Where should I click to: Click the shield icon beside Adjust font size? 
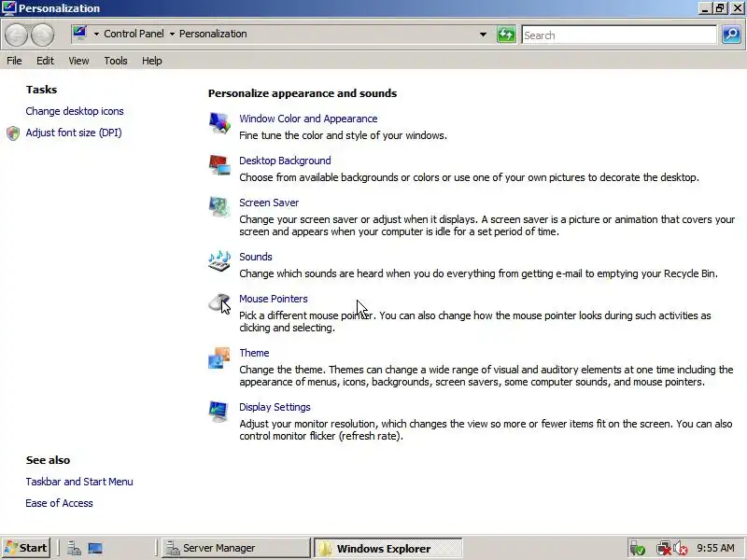click(13, 133)
